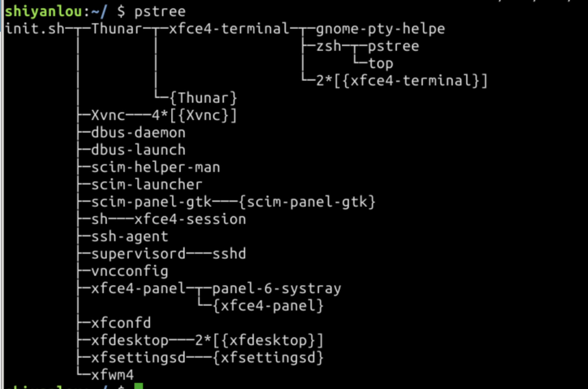Click the green terminal cursor block
The image size is (588, 389).
(139, 386)
